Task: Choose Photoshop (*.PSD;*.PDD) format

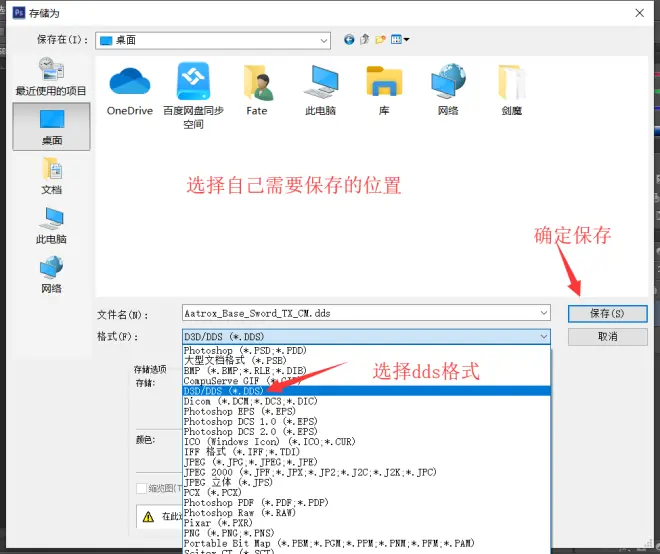Action: (366, 350)
